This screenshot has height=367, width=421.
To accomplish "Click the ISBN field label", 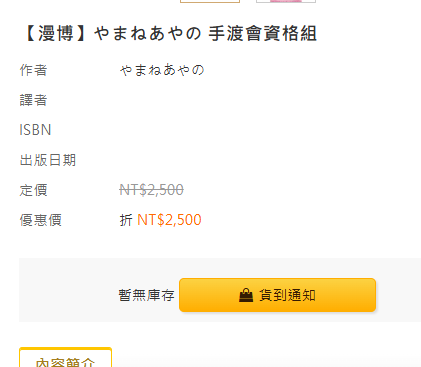I will click(35, 130).
